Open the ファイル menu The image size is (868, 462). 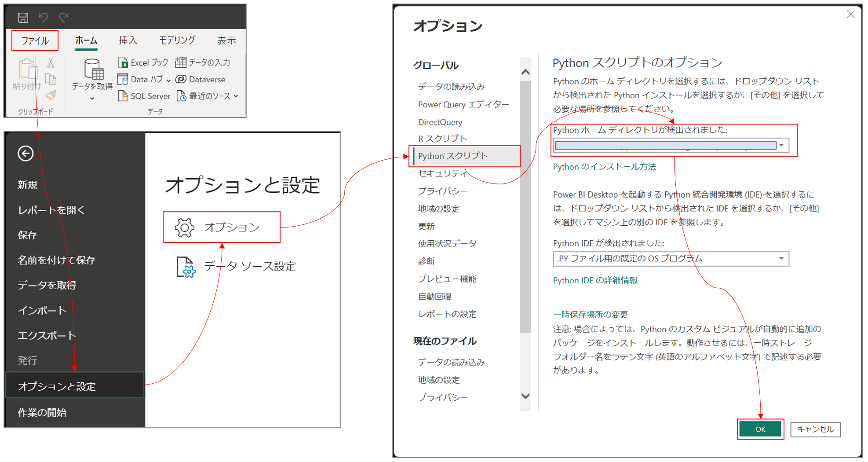click(35, 40)
